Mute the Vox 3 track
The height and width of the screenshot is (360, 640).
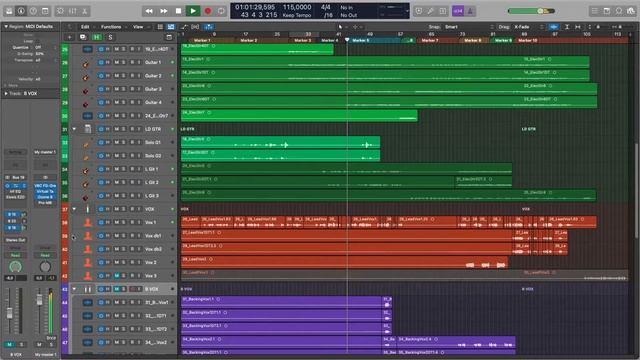tap(116, 276)
